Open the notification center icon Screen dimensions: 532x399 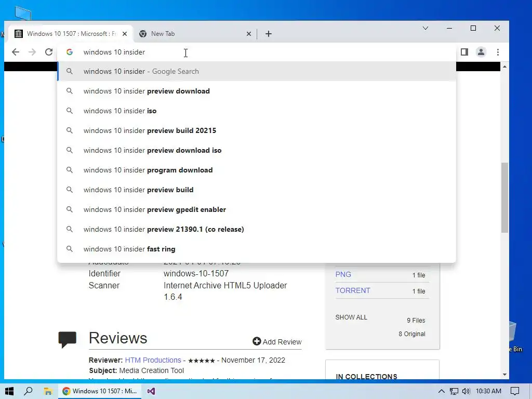point(515,391)
